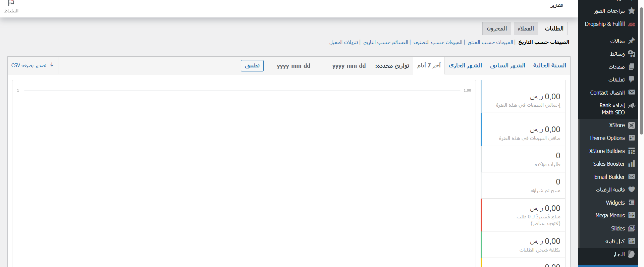Click the Theme Options sliders icon
644x267 pixels.
coord(632,138)
